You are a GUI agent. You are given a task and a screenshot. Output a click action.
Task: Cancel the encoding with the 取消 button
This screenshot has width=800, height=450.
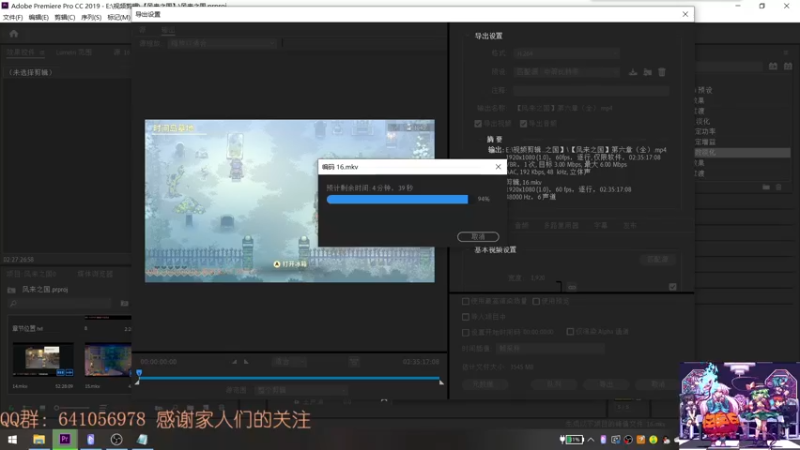pos(478,237)
